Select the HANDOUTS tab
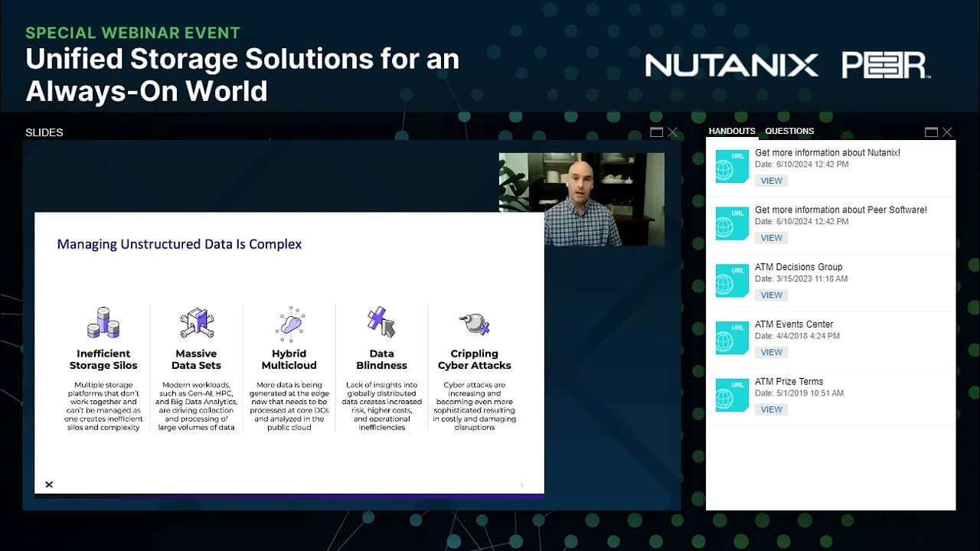This screenshot has width=980, height=551. pyautogui.click(x=731, y=131)
